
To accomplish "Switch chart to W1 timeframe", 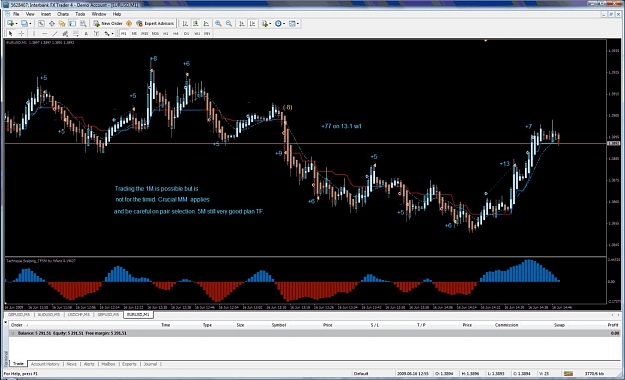I will [x=197, y=33].
